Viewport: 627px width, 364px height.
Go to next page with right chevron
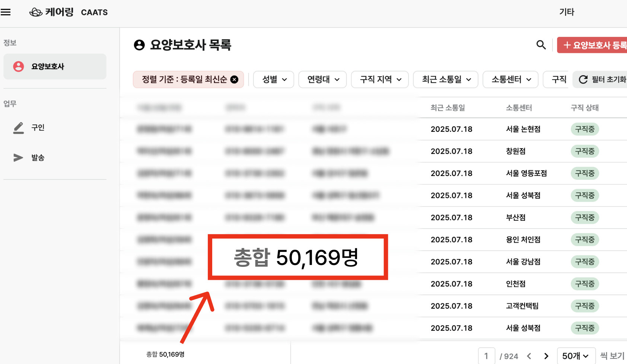[546, 356]
